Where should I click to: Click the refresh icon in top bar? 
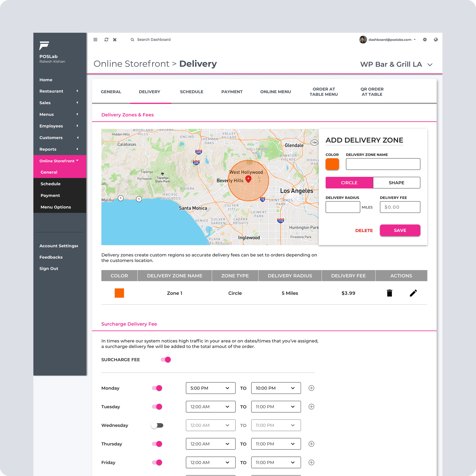click(x=106, y=40)
